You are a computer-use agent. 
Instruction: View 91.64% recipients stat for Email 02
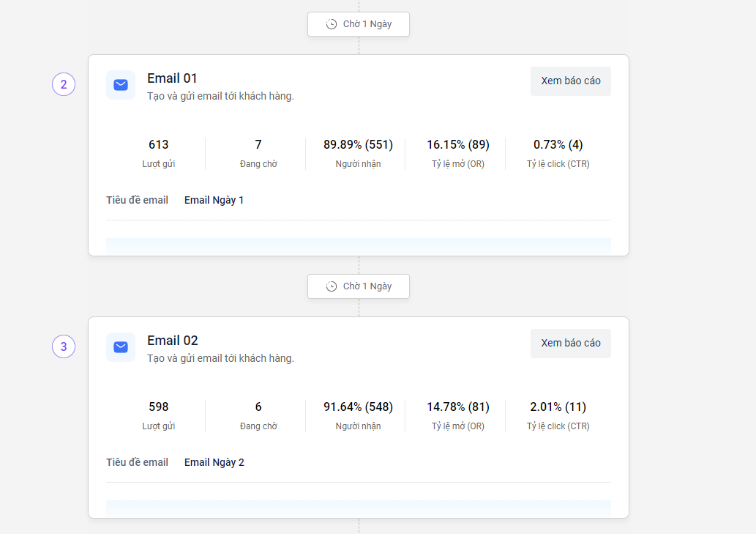pyautogui.click(x=358, y=407)
